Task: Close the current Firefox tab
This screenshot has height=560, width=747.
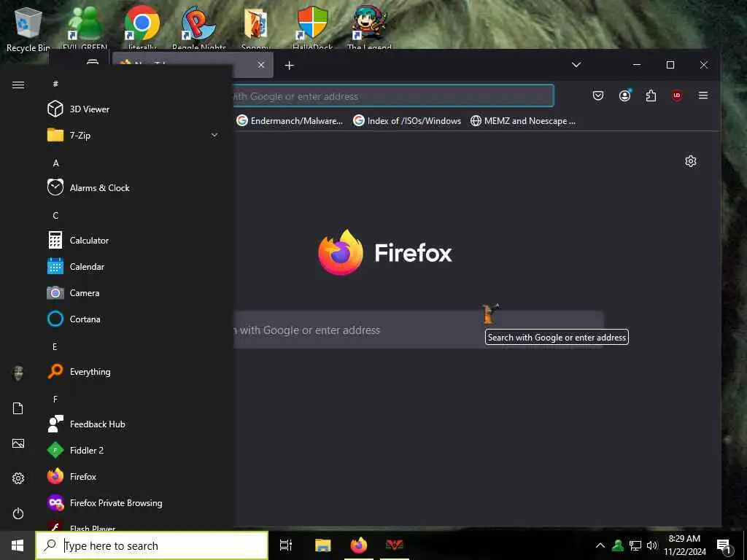Action: point(261,65)
